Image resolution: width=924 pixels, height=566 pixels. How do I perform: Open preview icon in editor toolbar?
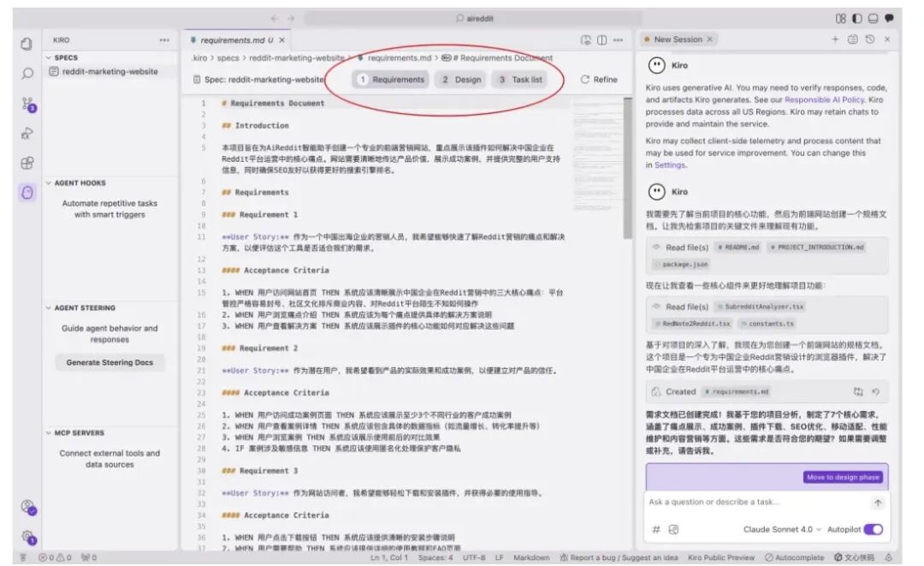[586, 40]
